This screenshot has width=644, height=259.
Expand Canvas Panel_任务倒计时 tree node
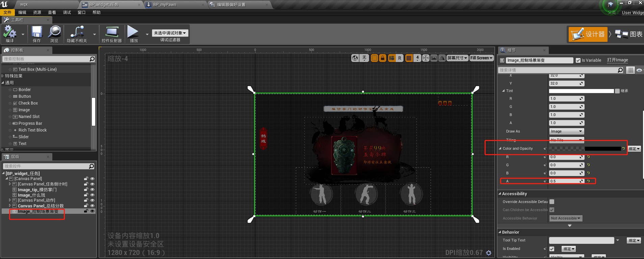coord(10,184)
